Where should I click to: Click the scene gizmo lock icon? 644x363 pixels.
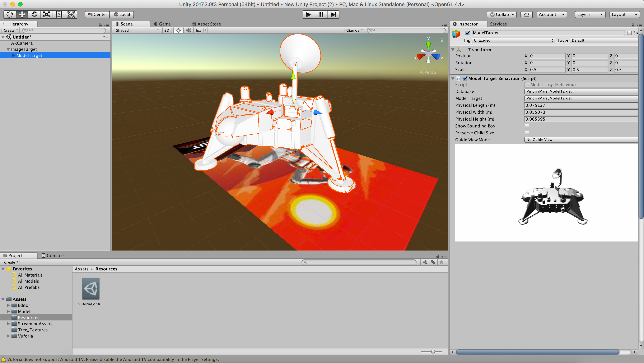(x=442, y=40)
